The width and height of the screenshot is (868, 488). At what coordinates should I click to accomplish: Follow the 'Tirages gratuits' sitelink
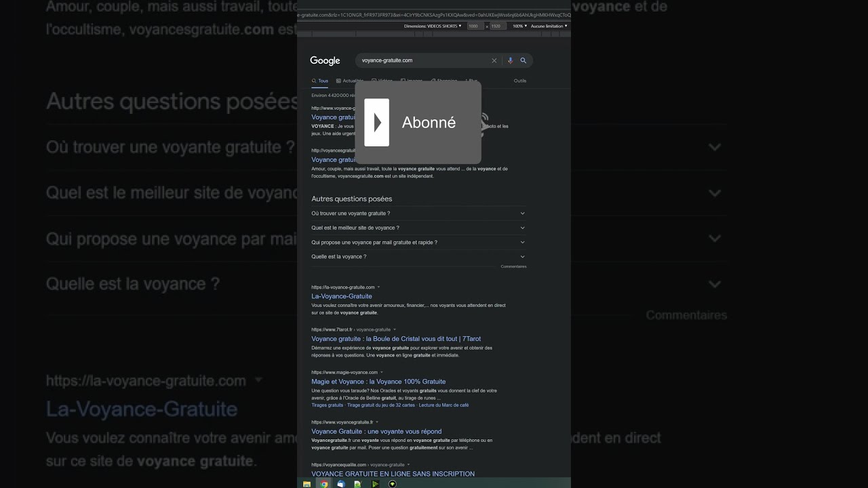(x=328, y=405)
